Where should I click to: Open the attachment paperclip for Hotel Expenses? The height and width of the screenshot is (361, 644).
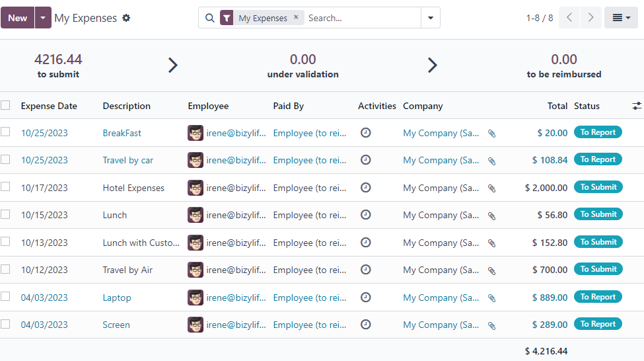(x=491, y=188)
